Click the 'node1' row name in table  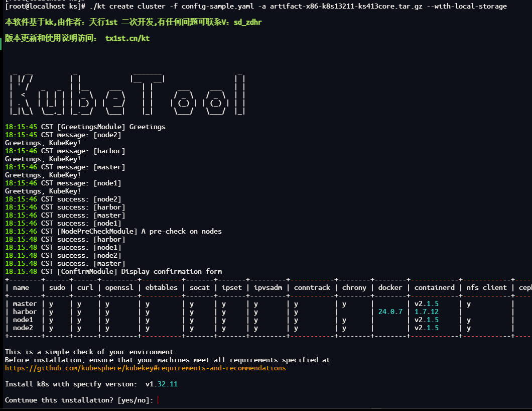pos(23,320)
